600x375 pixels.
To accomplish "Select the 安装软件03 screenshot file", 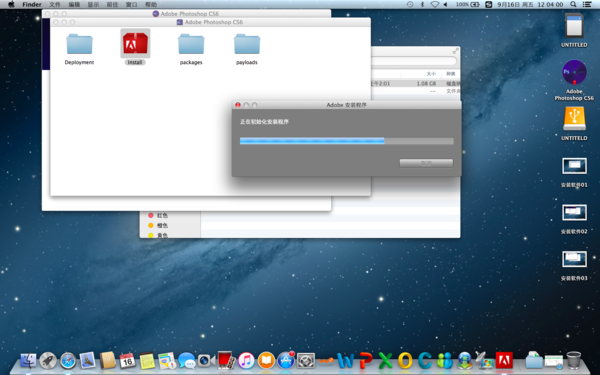I will pyautogui.click(x=574, y=259).
